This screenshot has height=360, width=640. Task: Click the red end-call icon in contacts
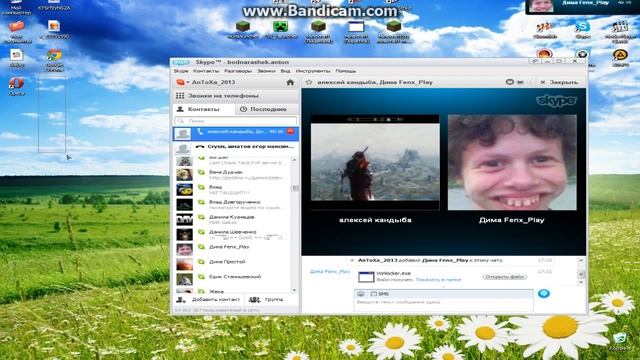coord(290,131)
